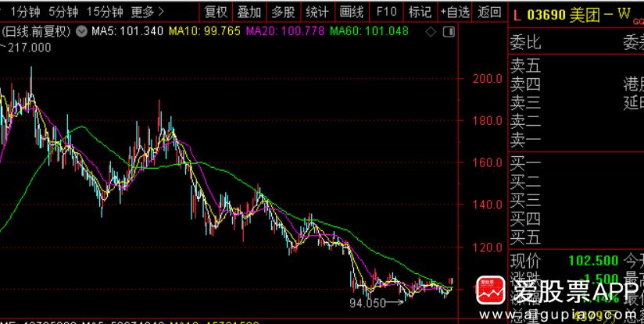The height and width of the screenshot is (324, 644).
Task: Click the 180.0 price axis label
Action: pos(487,120)
